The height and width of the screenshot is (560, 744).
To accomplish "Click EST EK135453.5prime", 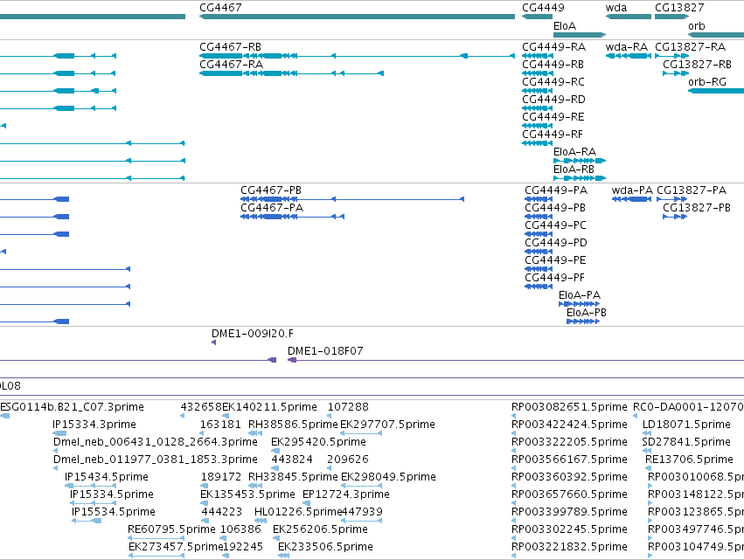I will (x=204, y=503).
